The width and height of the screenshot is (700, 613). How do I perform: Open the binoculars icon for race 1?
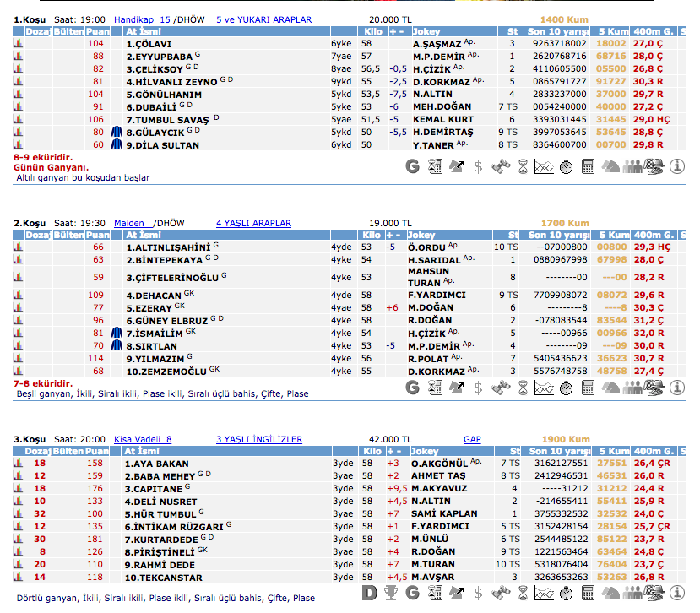tap(501, 167)
